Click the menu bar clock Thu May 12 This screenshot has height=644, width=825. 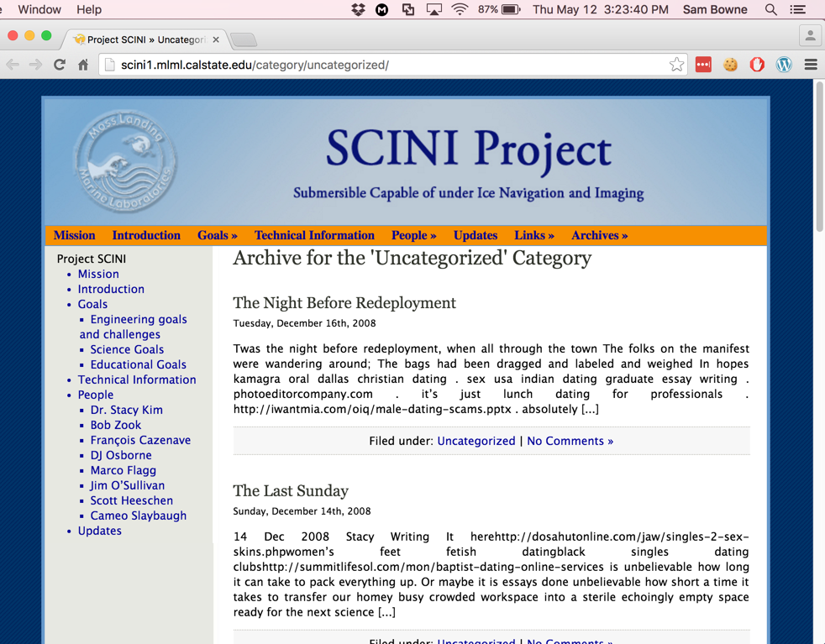coord(601,9)
